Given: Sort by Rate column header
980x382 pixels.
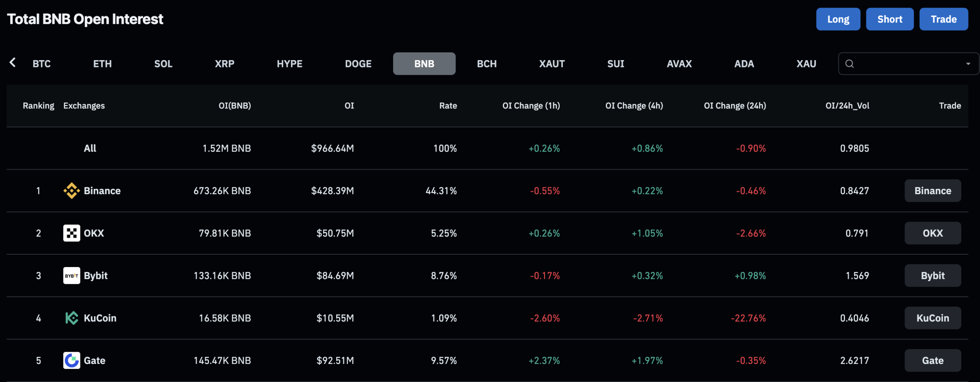Looking at the screenshot, I should [448, 106].
